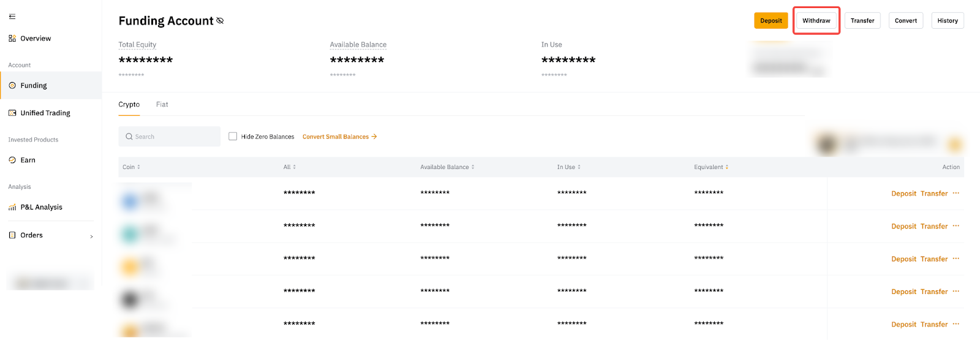Click the P&L Analysis chart icon

click(x=12, y=208)
